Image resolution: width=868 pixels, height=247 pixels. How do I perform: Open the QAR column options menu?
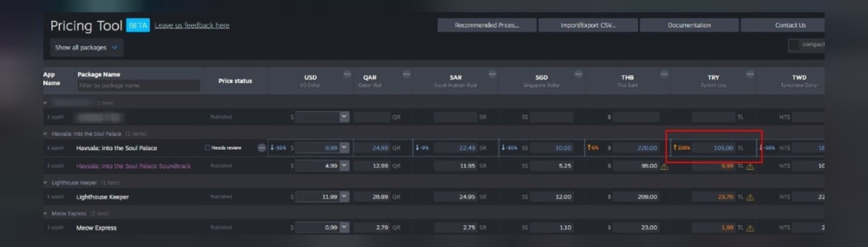[406, 74]
